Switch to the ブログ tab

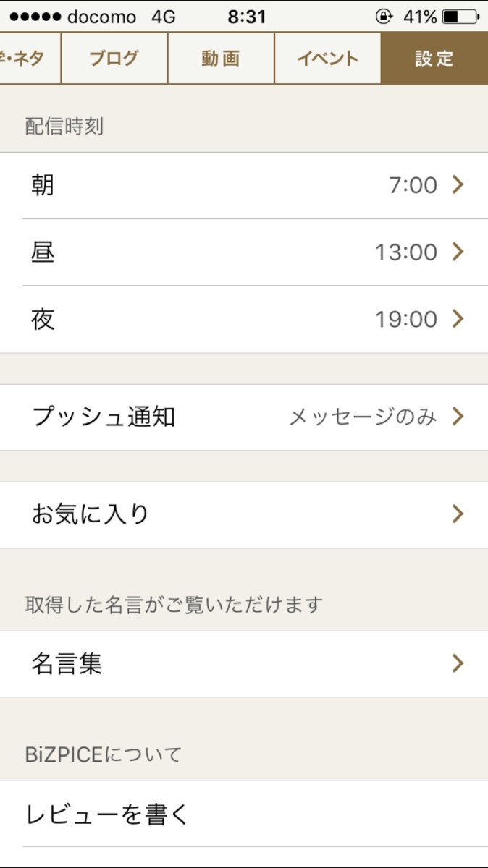(114, 59)
